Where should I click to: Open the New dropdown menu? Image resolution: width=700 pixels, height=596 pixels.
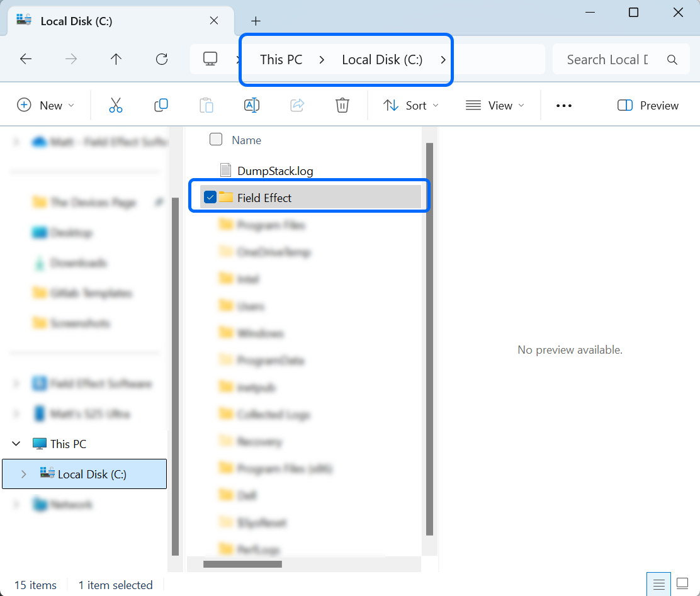45,105
